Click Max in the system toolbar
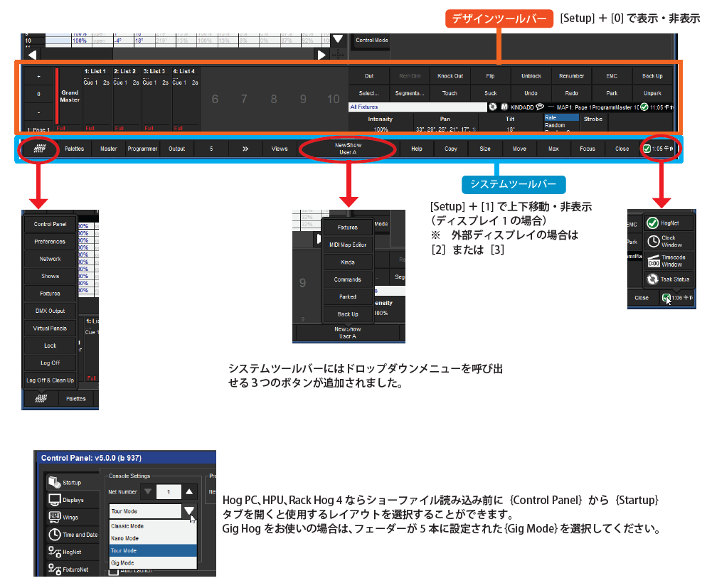707x588 pixels. pos(553,149)
